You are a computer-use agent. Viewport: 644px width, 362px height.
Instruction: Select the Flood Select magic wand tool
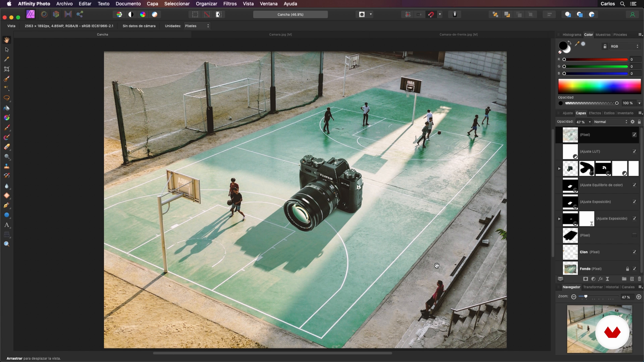point(7,88)
